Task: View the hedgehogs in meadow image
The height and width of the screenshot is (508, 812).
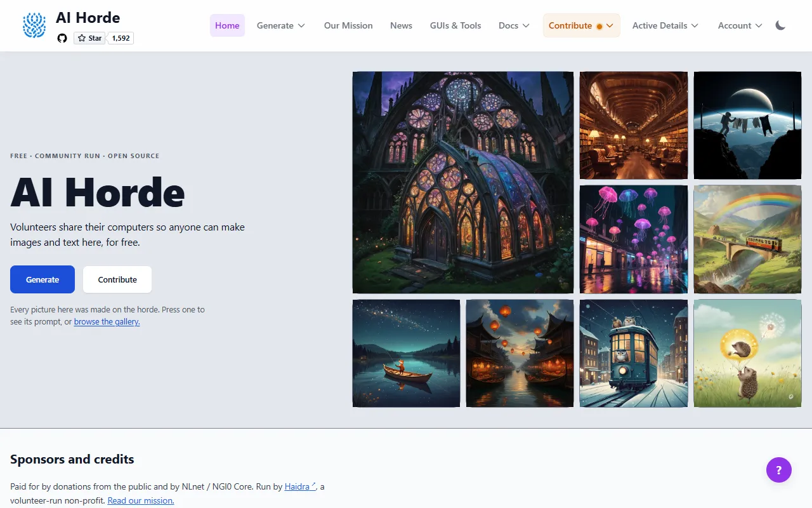Action: (x=747, y=353)
